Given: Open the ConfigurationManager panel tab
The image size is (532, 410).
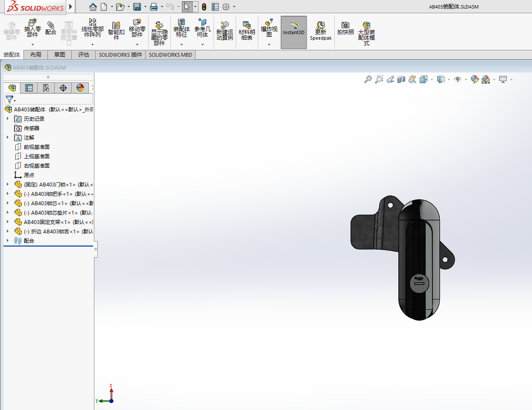Looking at the screenshot, I should (46, 88).
